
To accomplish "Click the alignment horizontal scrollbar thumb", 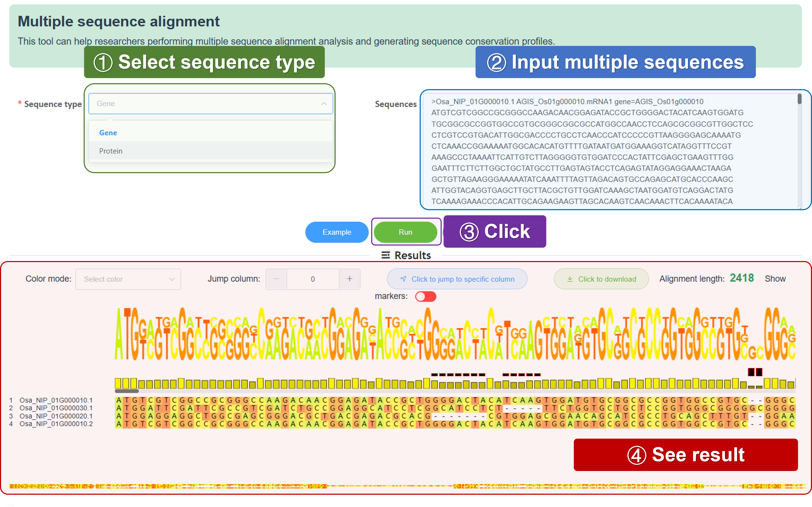I will click(127, 391).
